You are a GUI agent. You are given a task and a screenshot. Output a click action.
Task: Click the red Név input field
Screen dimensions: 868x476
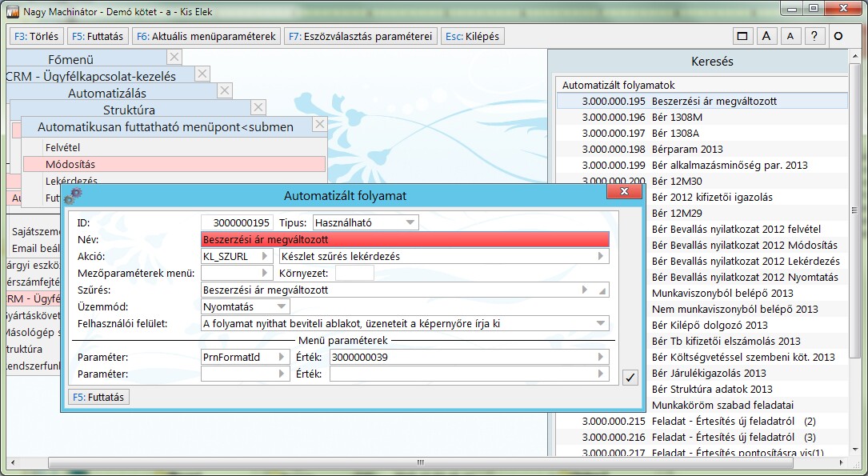406,240
